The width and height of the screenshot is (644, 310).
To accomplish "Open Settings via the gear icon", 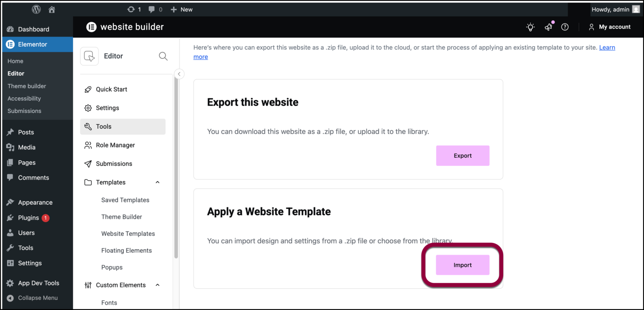I will coord(88,108).
